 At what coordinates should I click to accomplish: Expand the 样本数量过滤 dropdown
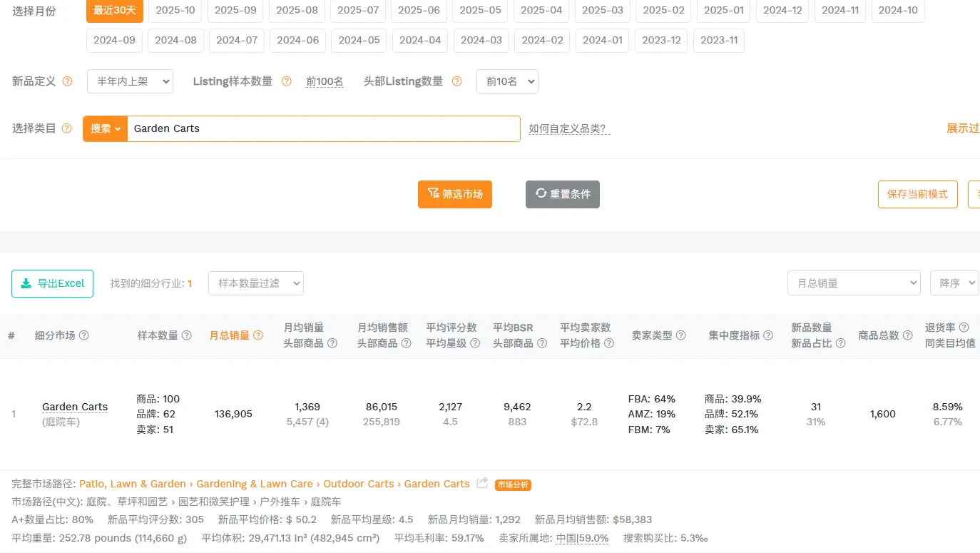255,283
